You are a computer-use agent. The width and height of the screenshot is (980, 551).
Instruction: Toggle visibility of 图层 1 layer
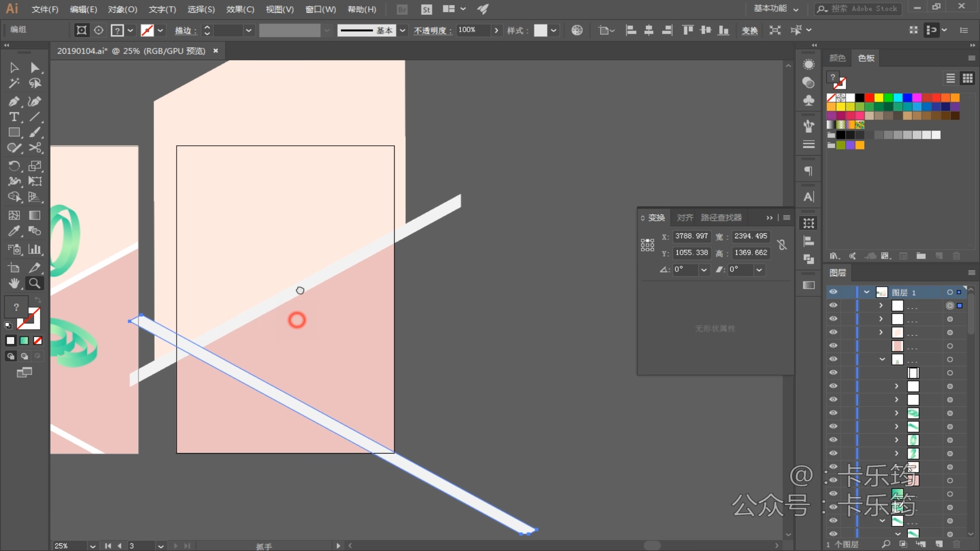point(833,292)
